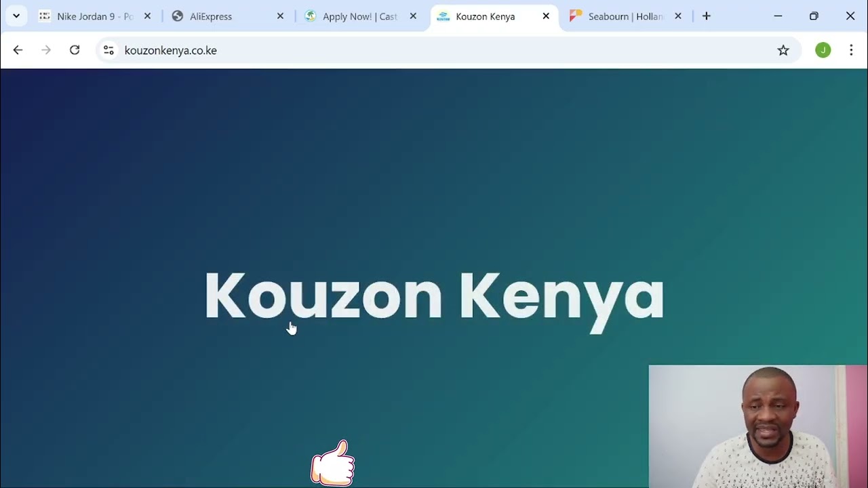Go forward with the forward arrow
This screenshot has height=488, width=868.
click(46, 50)
